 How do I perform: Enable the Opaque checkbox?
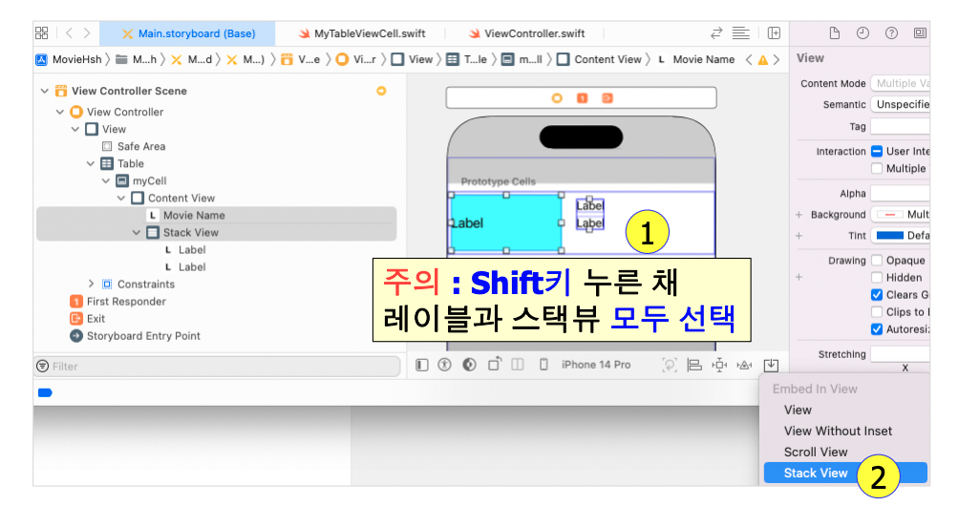[x=877, y=261]
